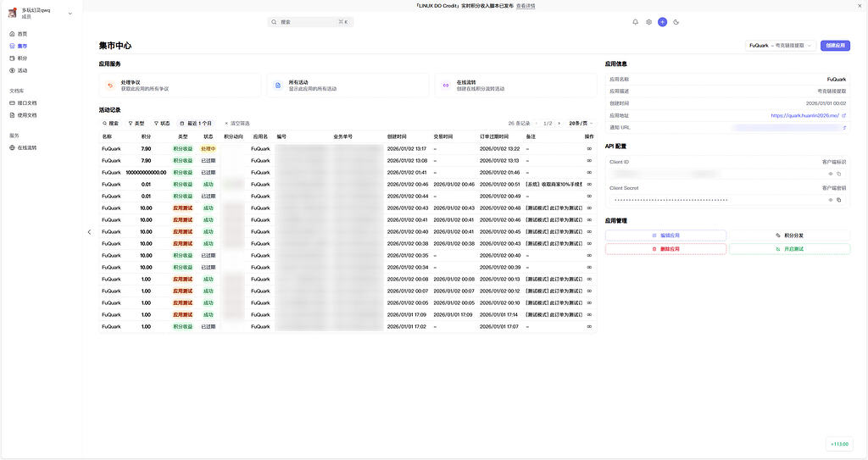This screenshot has height=460, width=868.
Task: Open settings gear icon in top bar
Action: pyautogui.click(x=648, y=22)
